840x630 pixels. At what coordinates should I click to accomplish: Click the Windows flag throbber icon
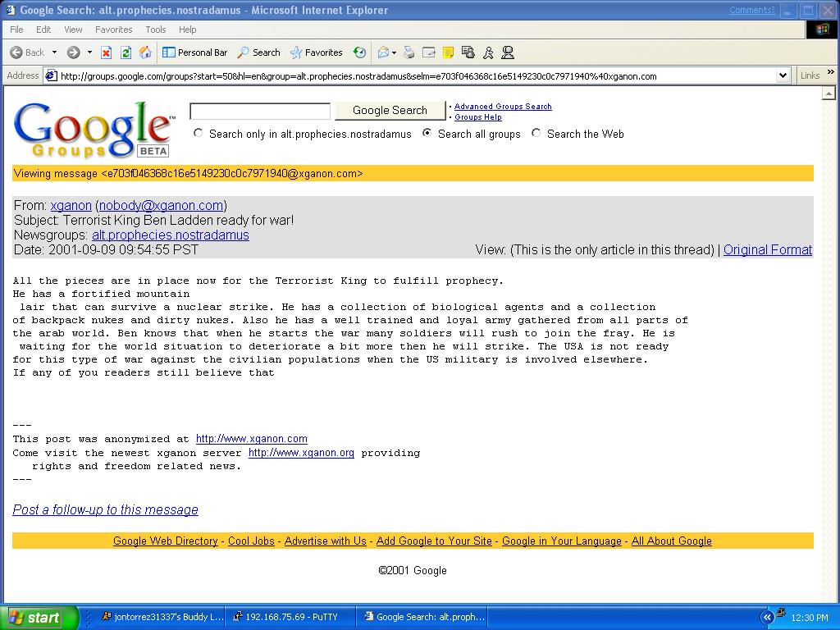point(822,30)
